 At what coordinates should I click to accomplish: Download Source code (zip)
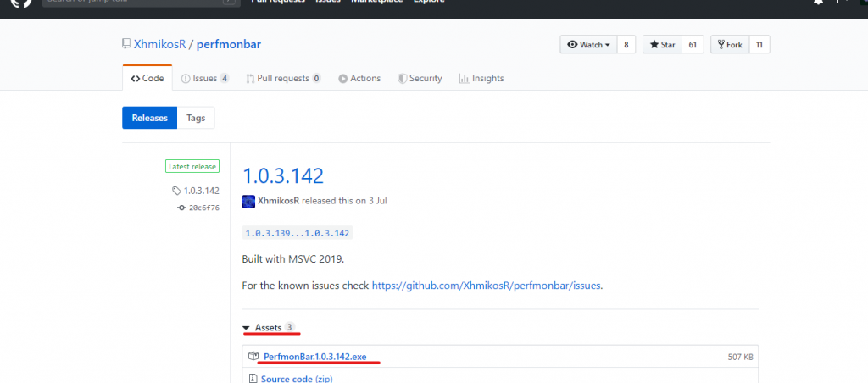[297, 379]
